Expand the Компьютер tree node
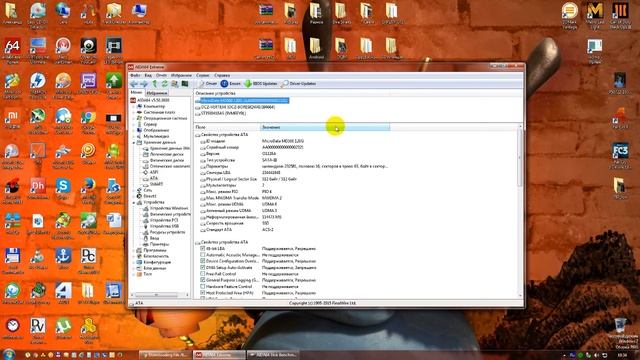Viewport: 640px width, 360px height. 133,106
